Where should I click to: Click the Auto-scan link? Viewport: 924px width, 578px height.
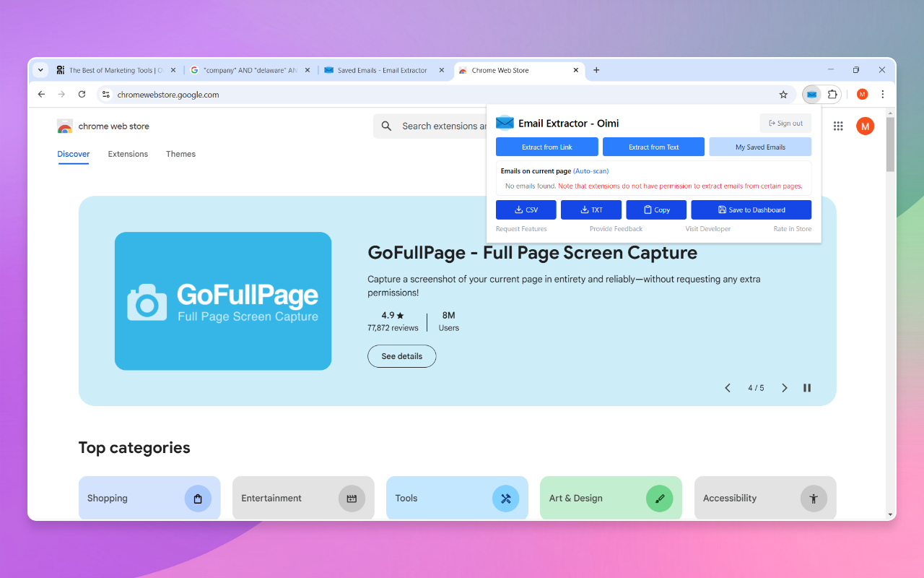pos(591,171)
